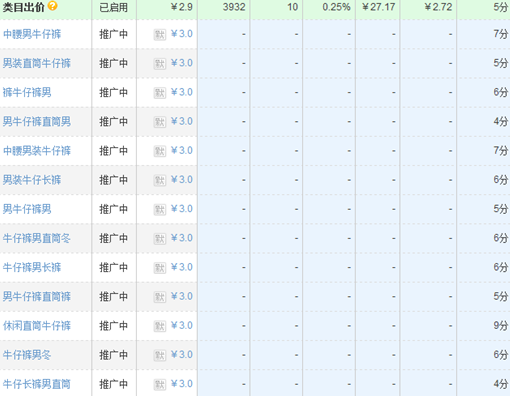Screen dimensions: 510x397
Task: Click the 3932 value in the 类目出价 row
Action: coord(234,7)
